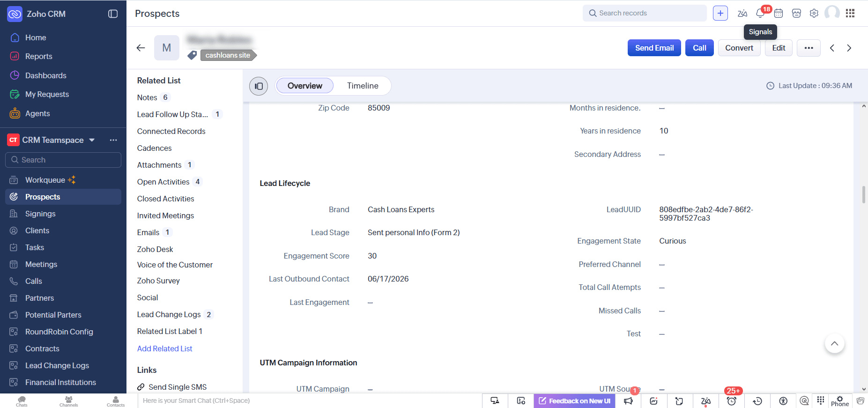The height and width of the screenshot is (408, 868).
Task: Click the Edit button
Action: tap(779, 48)
